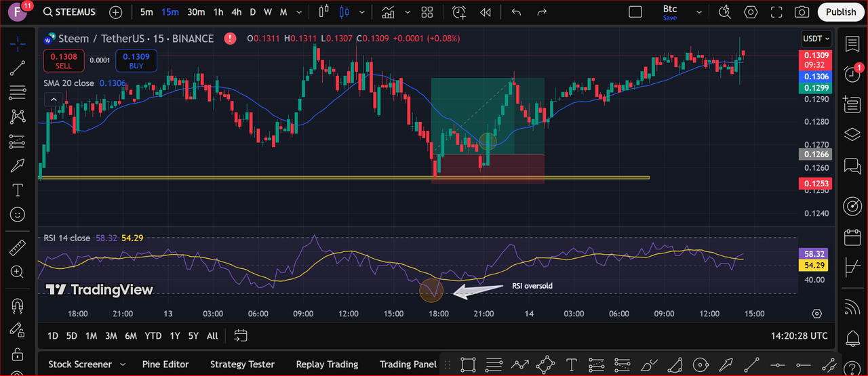The image size is (868, 376).
Task: Open the Stock Screener tab
Action: click(x=80, y=364)
